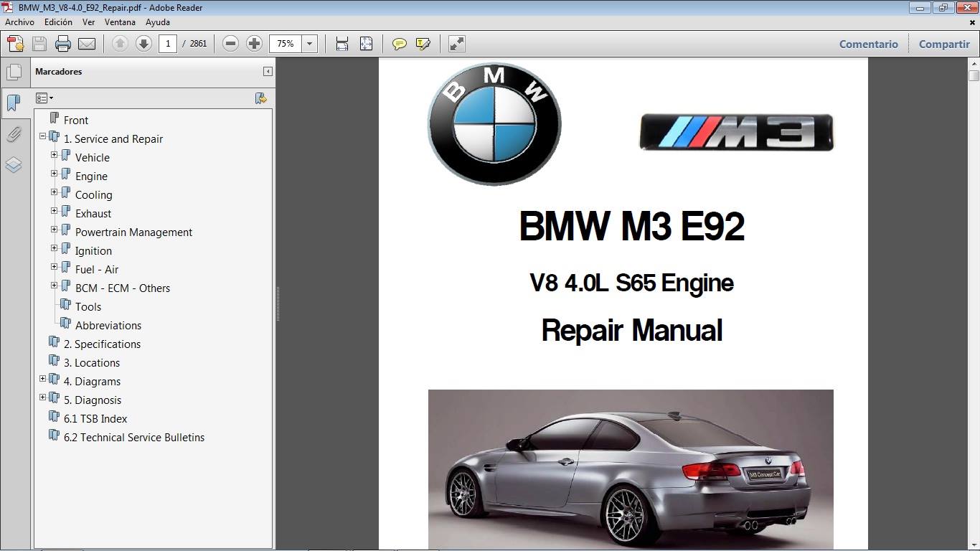Select the Powertrain Management bookmark label
Image resolution: width=980 pixels, height=551 pixels.
coord(133,232)
